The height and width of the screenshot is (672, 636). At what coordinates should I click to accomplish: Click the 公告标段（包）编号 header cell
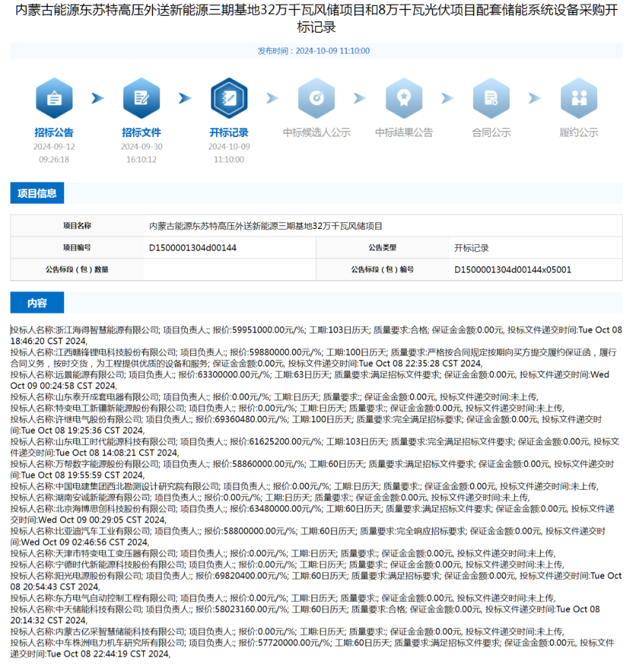pos(383,270)
